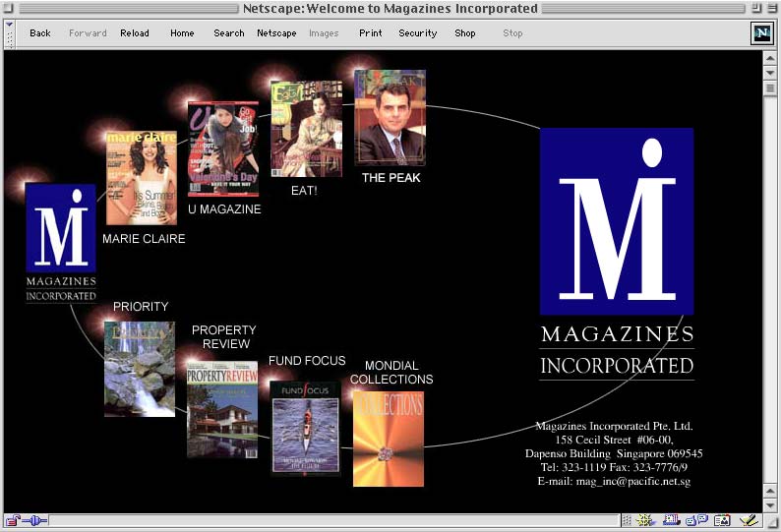Click the bottom scroll up arrow
This screenshot has height=532, width=781.
coord(770,490)
